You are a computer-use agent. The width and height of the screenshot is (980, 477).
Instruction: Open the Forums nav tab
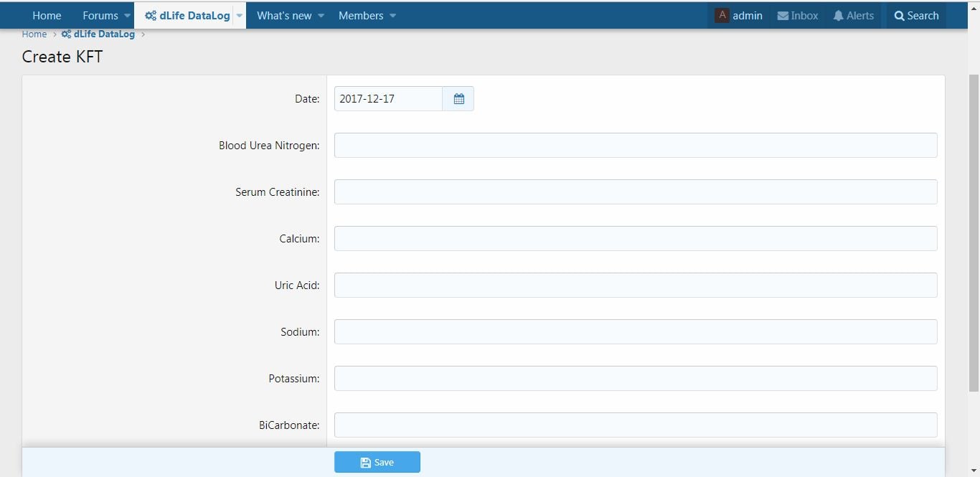point(100,15)
